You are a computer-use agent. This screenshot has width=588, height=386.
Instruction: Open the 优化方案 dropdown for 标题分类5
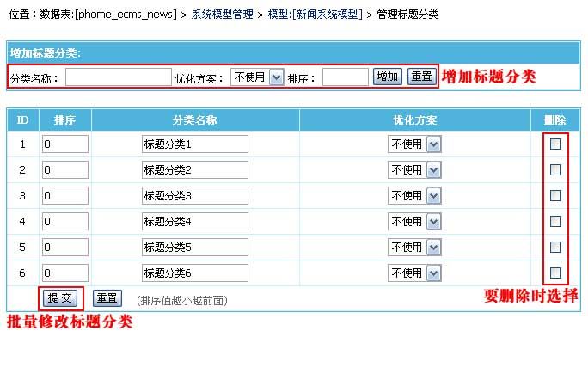click(414, 248)
